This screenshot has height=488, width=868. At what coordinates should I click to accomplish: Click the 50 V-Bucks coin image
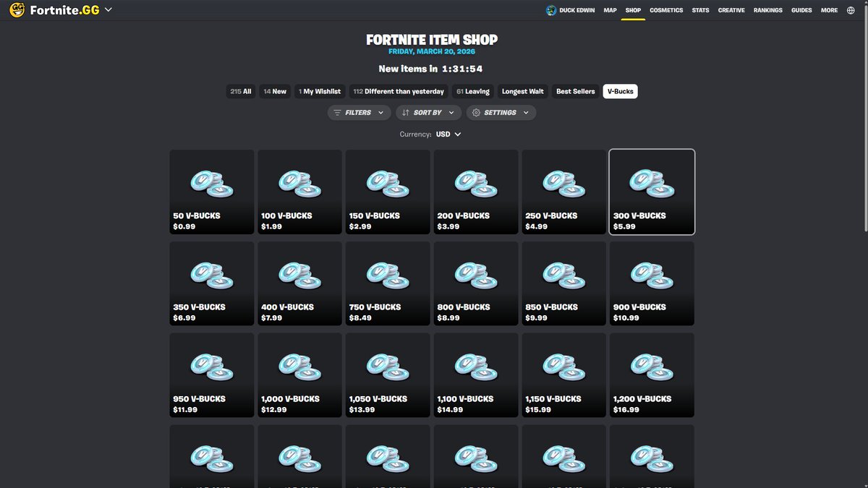coord(212,184)
